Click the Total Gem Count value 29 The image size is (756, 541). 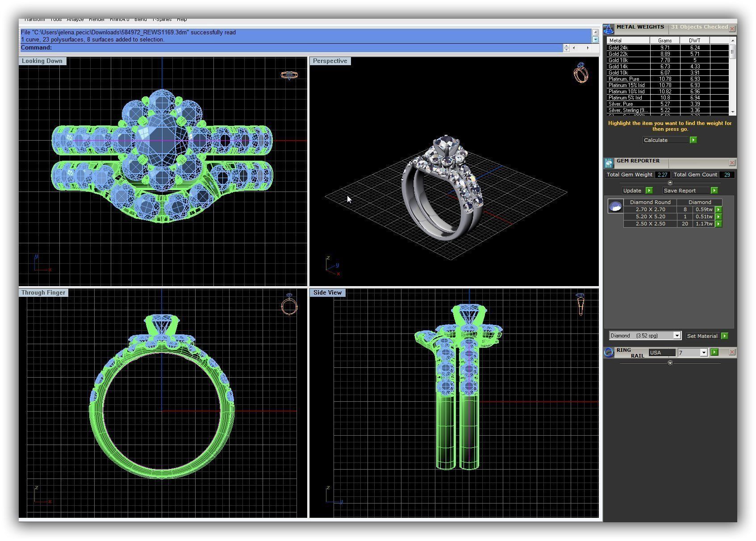click(x=727, y=175)
